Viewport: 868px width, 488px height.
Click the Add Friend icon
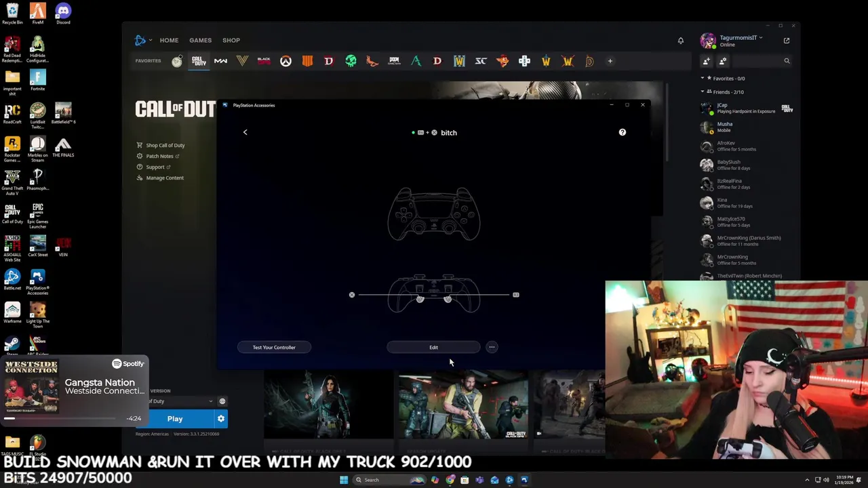[707, 61]
